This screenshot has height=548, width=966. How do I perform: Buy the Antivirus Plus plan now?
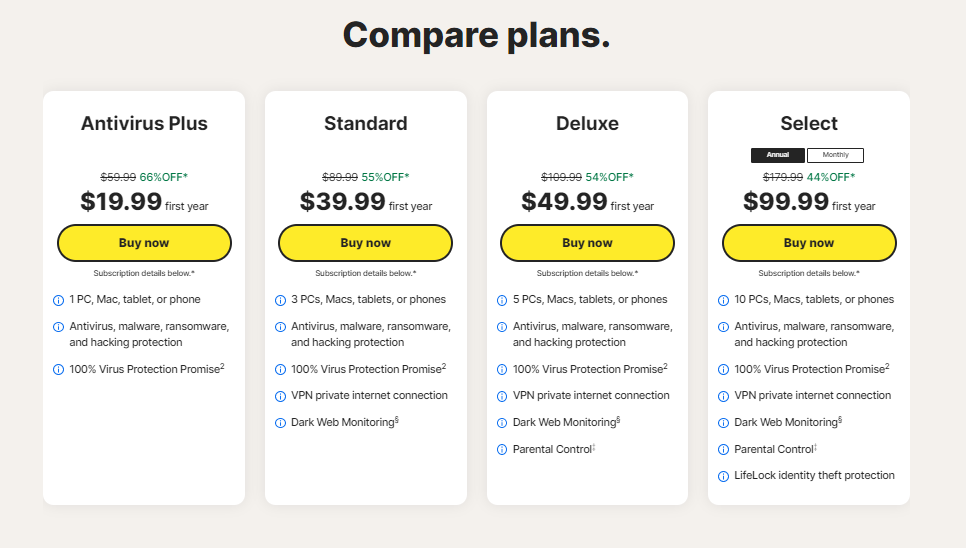coord(144,243)
